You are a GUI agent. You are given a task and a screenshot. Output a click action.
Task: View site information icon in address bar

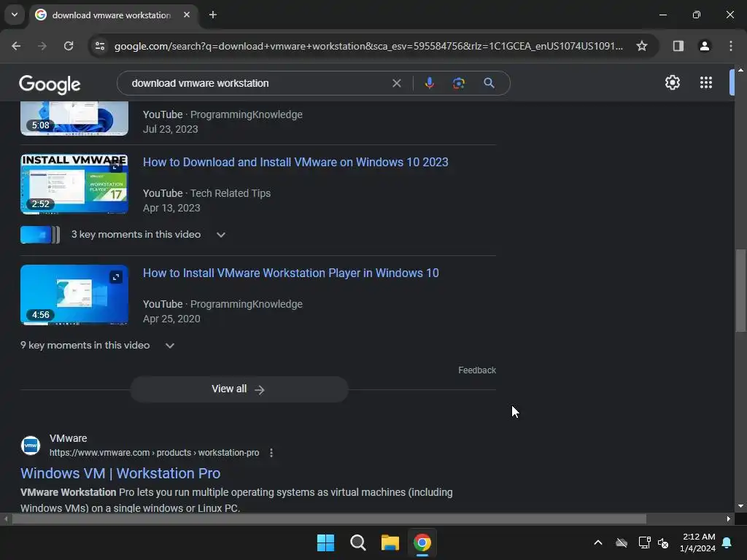click(99, 46)
